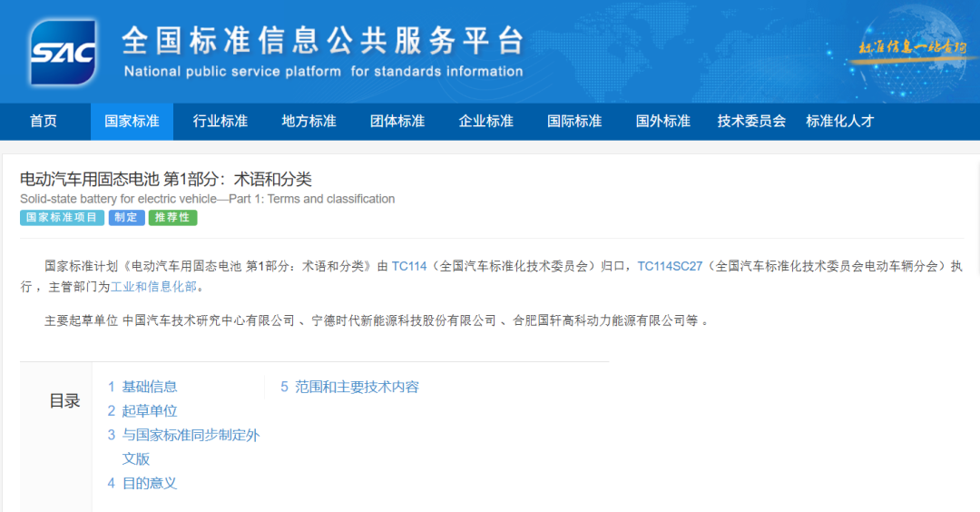Go to 地方标准 in navigation bar
This screenshot has width=980, height=512.
click(309, 121)
